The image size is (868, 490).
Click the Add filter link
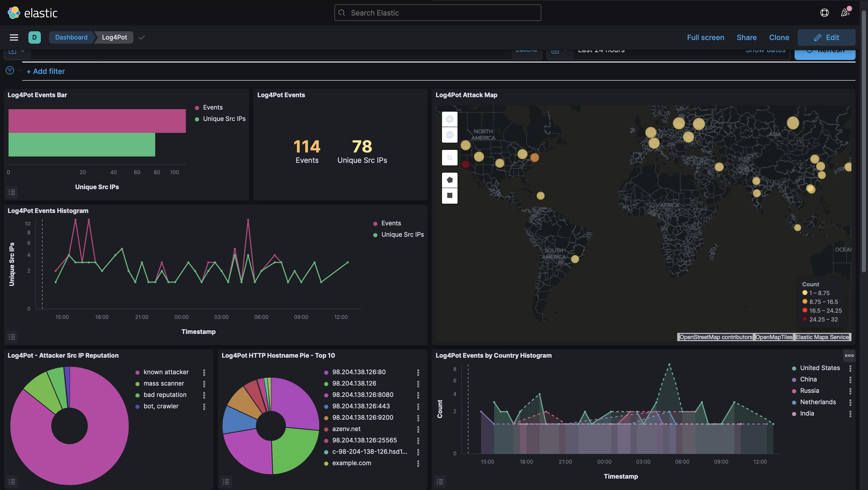click(x=45, y=71)
